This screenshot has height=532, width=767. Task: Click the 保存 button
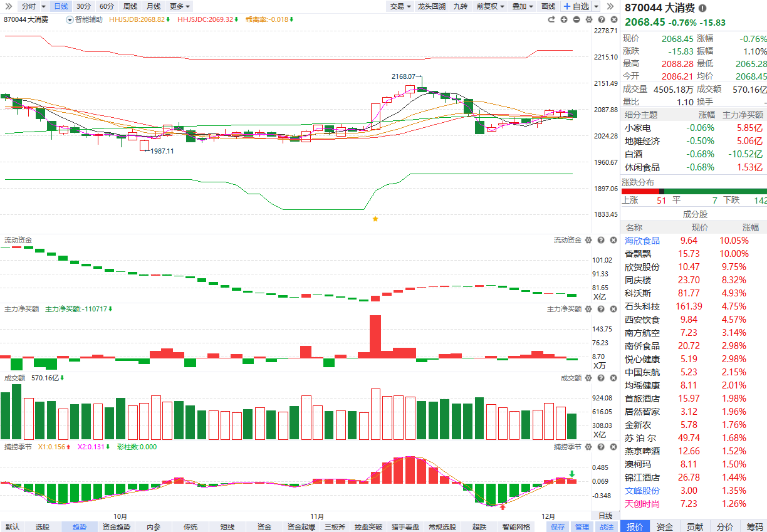point(558,527)
